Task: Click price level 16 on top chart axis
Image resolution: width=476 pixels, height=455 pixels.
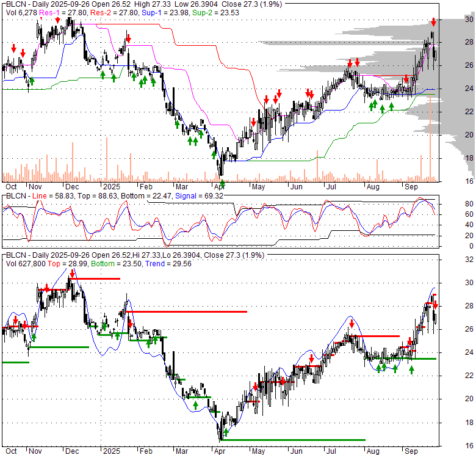Action: [x=469, y=181]
